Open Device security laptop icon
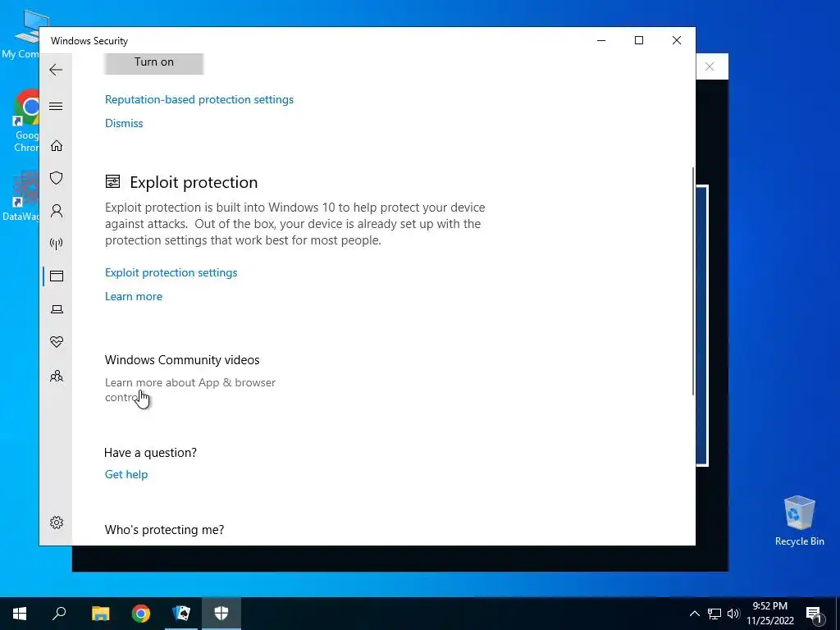 (x=57, y=309)
